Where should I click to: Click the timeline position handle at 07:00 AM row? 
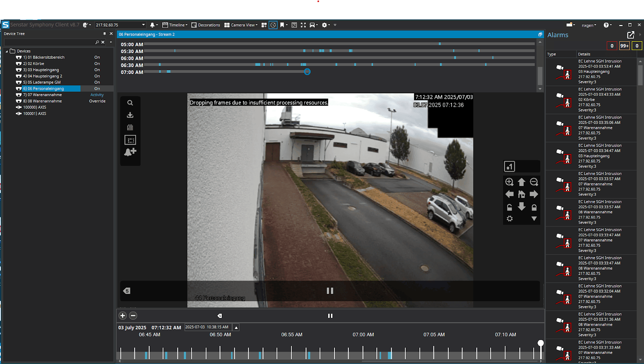click(307, 72)
